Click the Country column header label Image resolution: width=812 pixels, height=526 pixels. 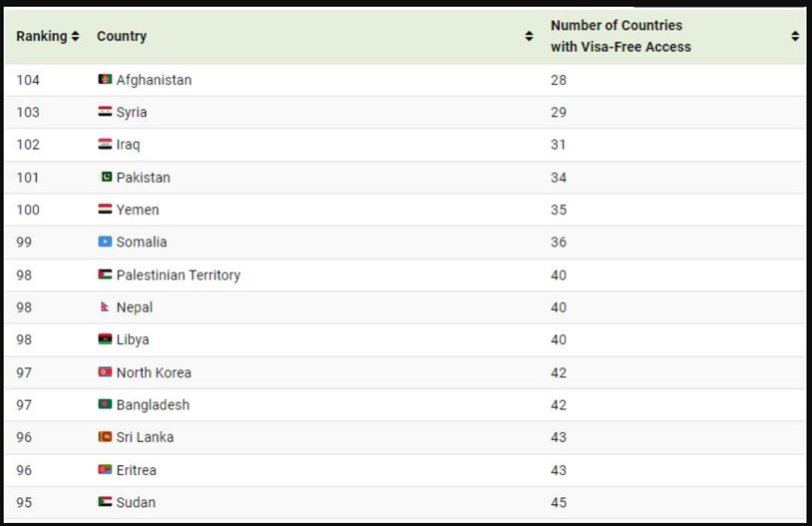click(122, 36)
